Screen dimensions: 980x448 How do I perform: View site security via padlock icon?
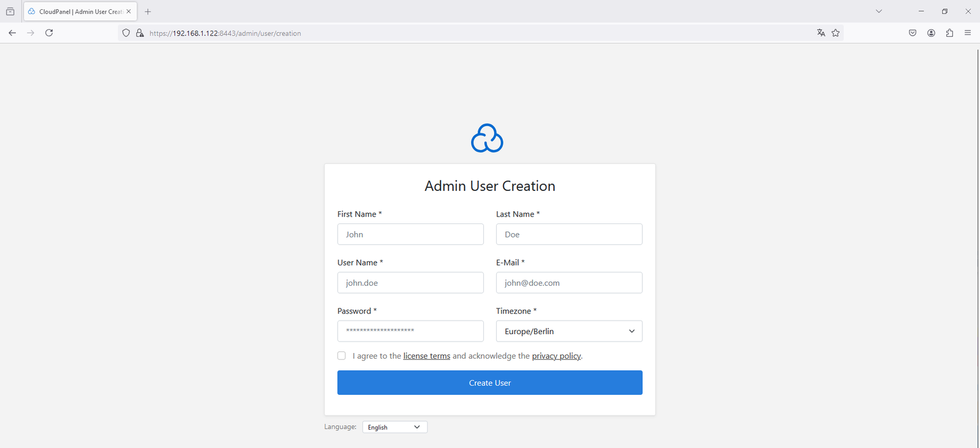point(140,33)
